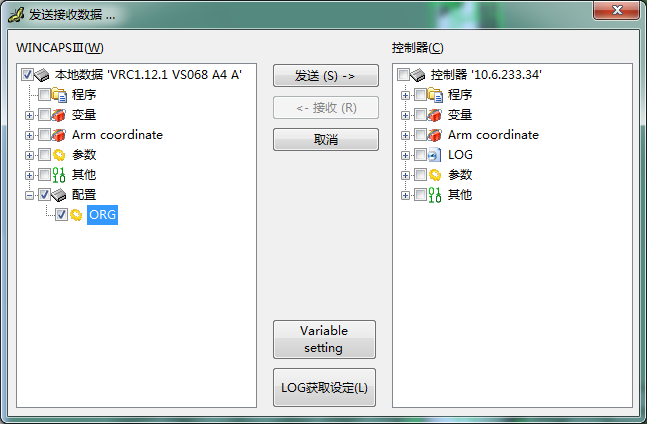Click the gear icon next to ORG

coord(76,215)
